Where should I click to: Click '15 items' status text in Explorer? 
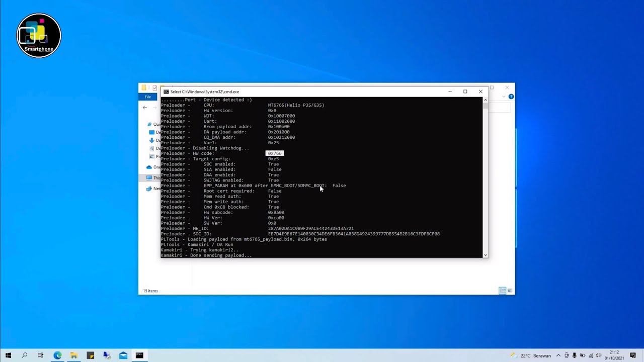(x=150, y=291)
